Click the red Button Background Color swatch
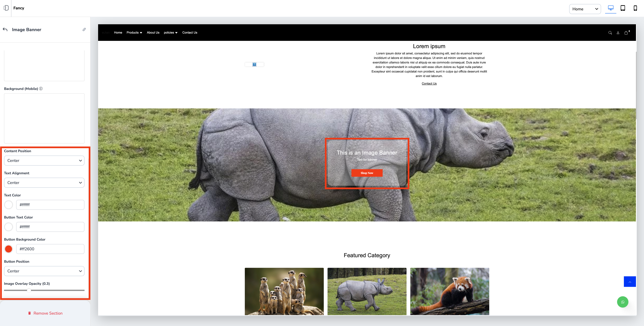 tap(9, 249)
